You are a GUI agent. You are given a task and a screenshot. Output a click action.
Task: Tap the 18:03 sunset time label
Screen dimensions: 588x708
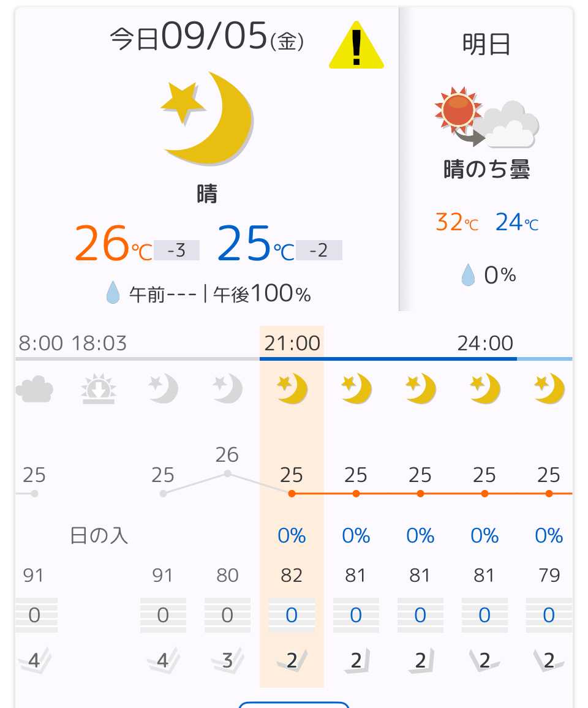(99, 343)
